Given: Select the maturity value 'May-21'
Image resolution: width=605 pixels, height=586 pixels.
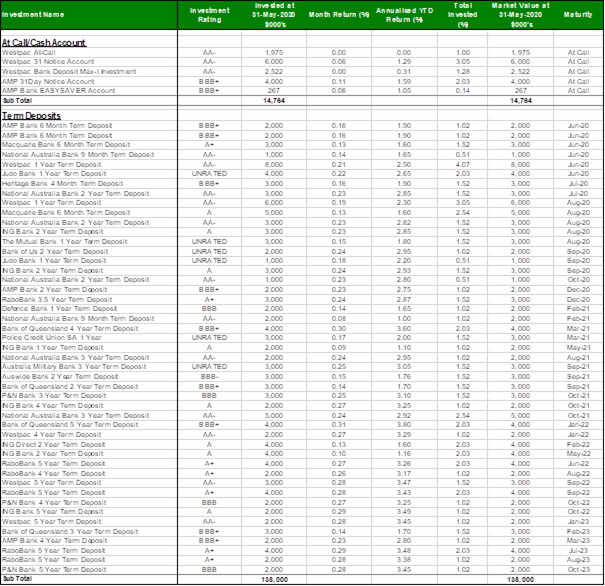Looking at the screenshot, I should tap(578, 348).
